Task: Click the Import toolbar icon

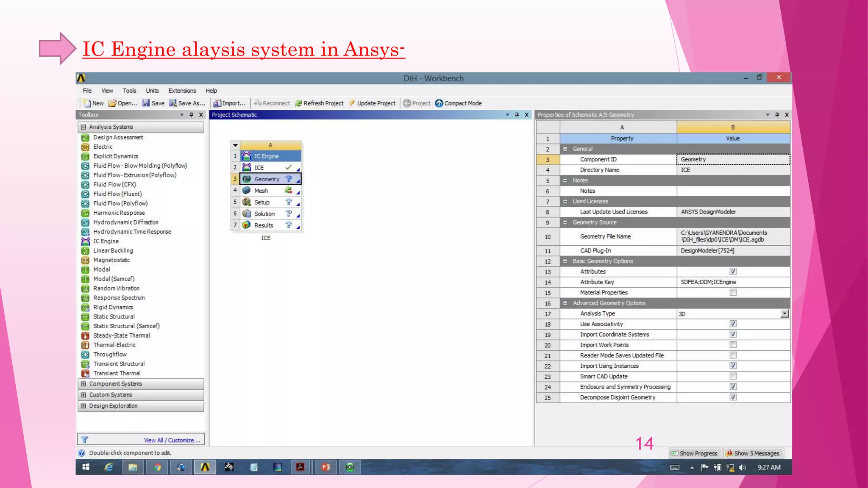Action: 217,103
